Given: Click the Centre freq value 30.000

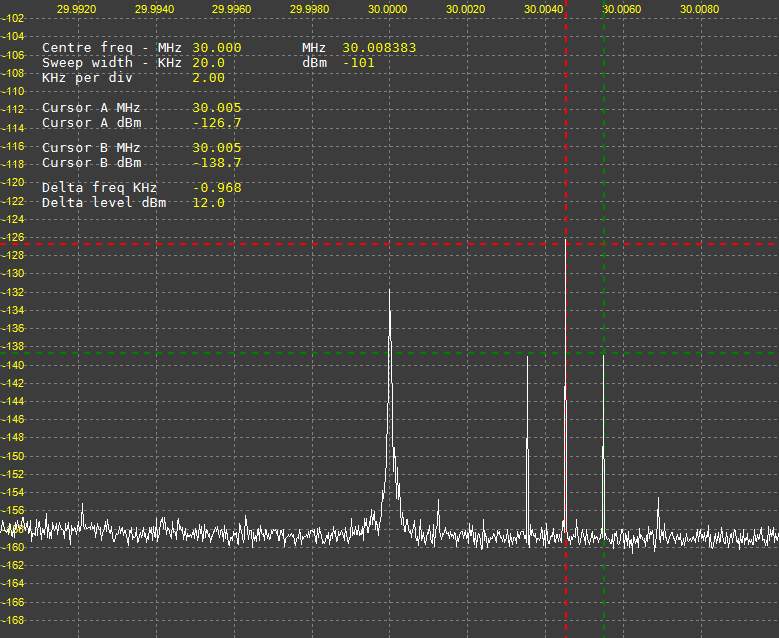Looking at the screenshot, I should click(x=217, y=48).
